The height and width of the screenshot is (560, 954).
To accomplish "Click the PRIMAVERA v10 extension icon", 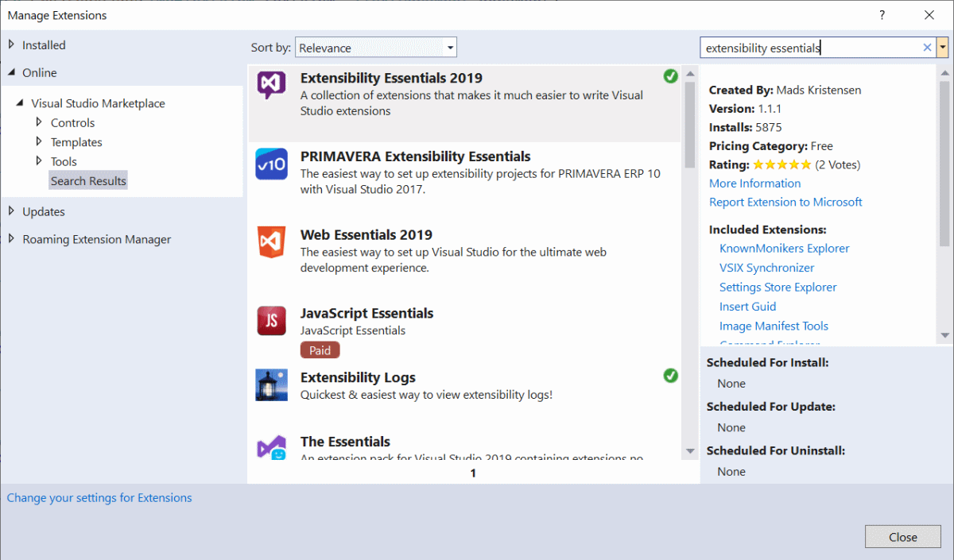I will click(271, 164).
